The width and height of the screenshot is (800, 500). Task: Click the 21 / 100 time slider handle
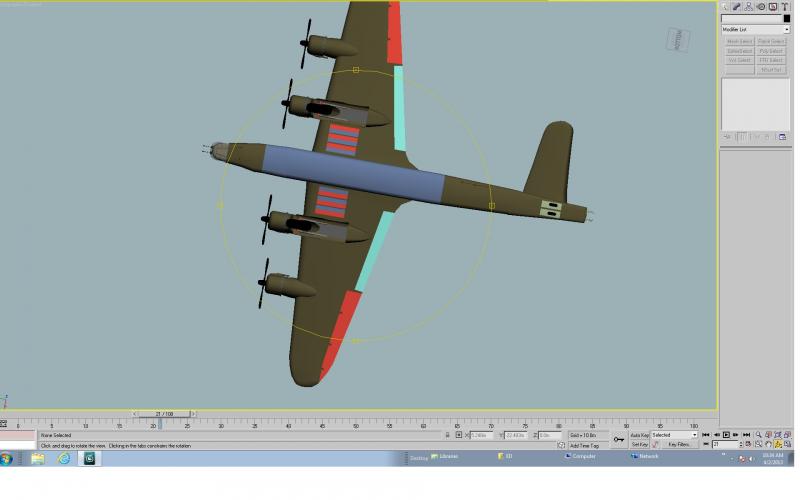click(x=164, y=414)
